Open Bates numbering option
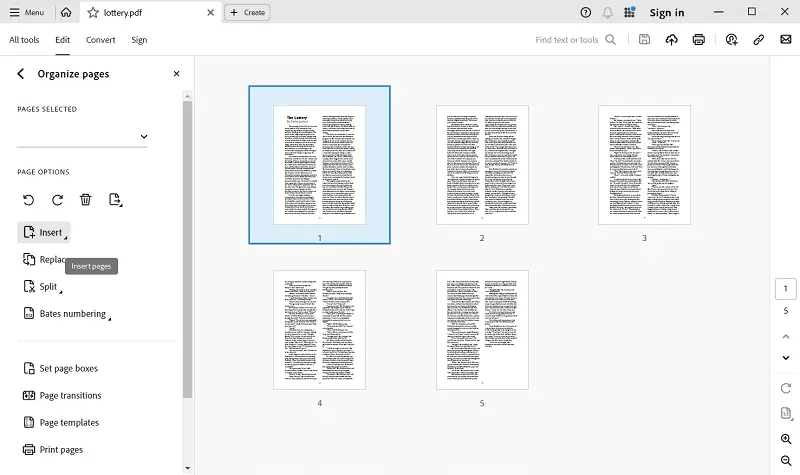 pos(67,314)
